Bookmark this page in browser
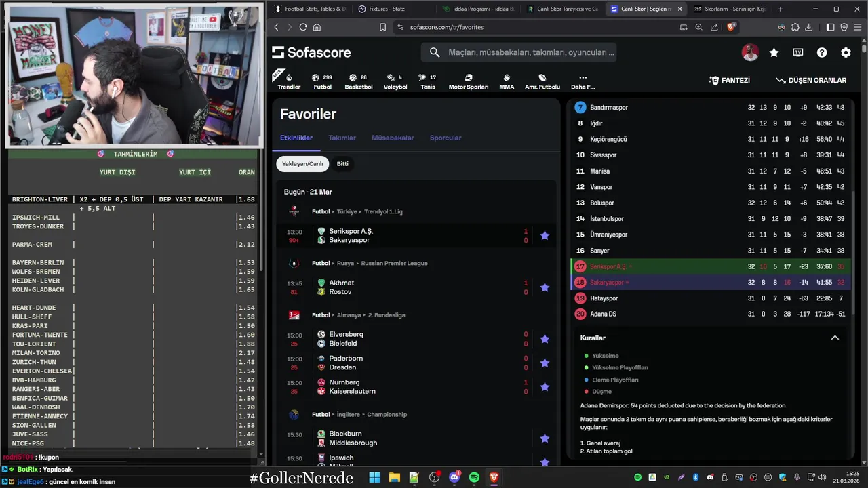868x488 pixels. [382, 27]
